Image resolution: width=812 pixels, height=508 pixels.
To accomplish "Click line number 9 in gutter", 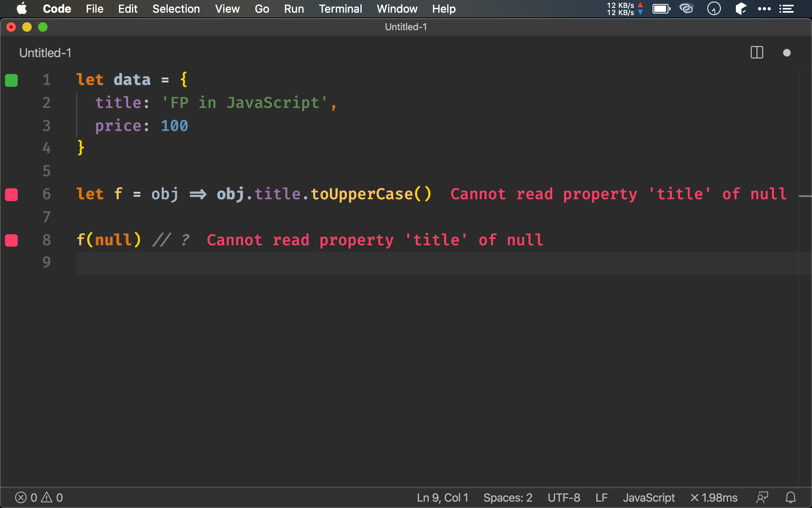I will pyautogui.click(x=47, y=262).
